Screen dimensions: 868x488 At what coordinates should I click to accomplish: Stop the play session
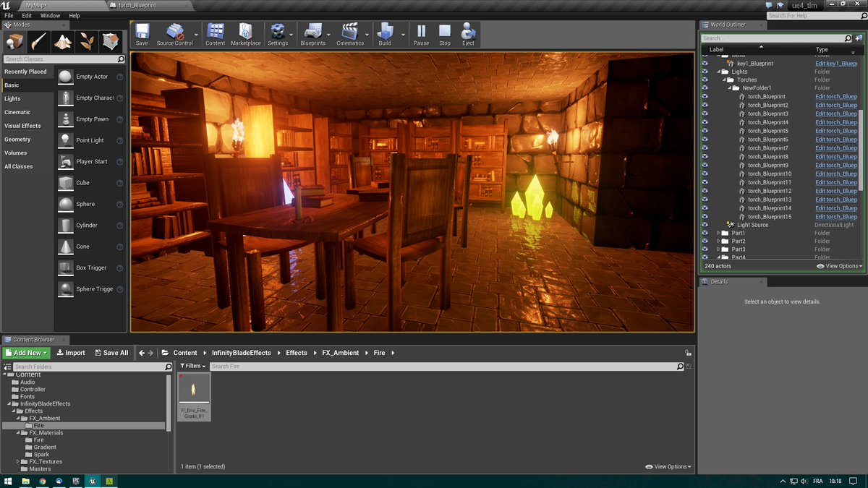pos(445,31)
